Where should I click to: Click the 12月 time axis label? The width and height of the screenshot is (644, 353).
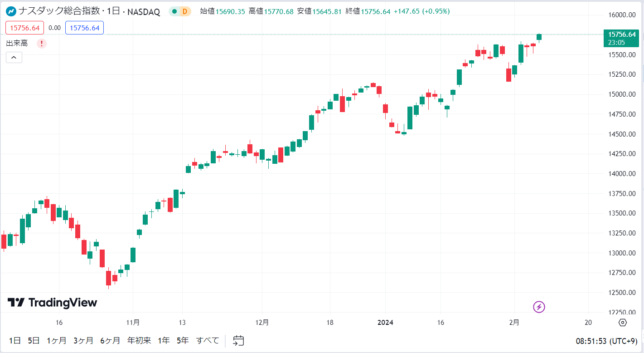(x=262, y=323)
